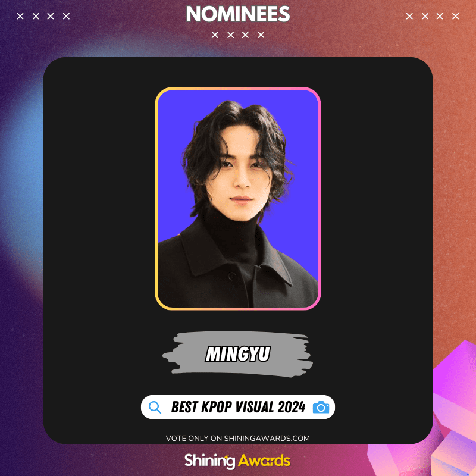
Task: Click the second X mark top-left
Action: click(36, 16)
